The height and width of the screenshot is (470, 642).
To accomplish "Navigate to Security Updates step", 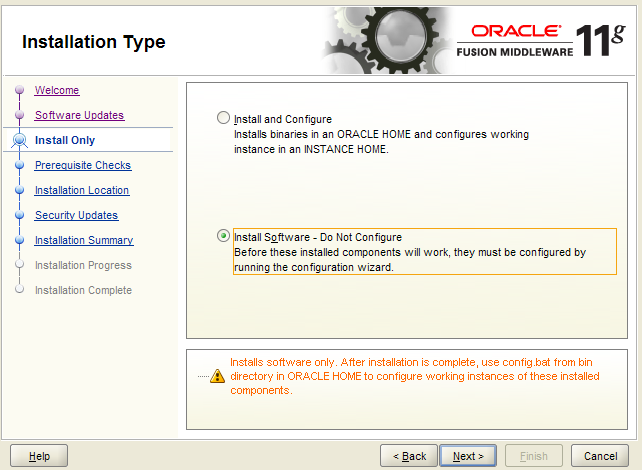I will click(76, 215).
